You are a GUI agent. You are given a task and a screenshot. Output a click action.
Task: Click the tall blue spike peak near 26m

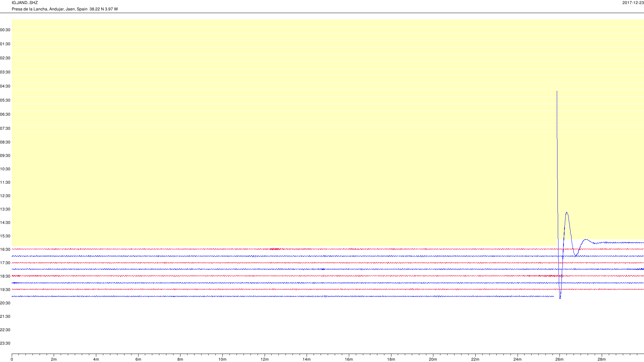tap(557, 91)
